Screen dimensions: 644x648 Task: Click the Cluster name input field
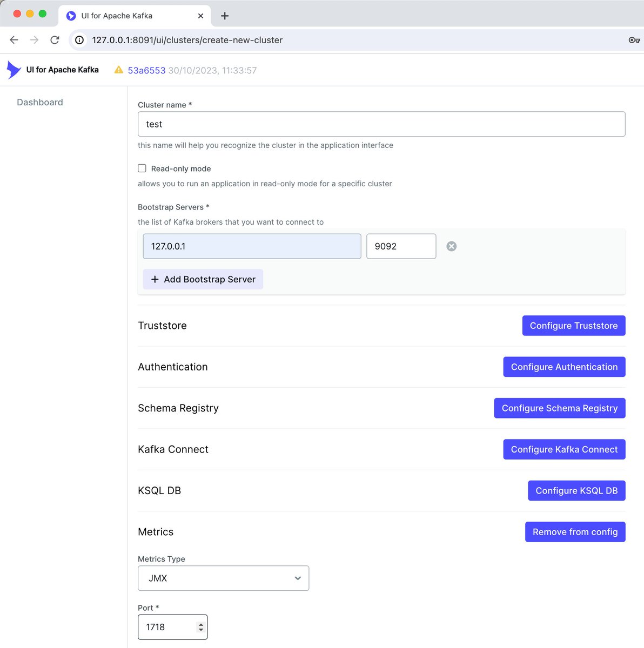pos(381,124)
